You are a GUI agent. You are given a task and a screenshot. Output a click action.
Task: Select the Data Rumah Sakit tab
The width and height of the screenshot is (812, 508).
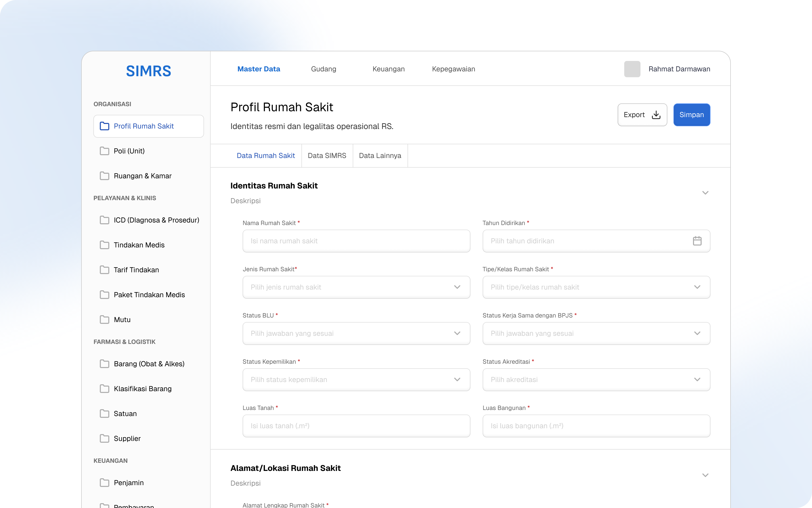tap(266, 155)
